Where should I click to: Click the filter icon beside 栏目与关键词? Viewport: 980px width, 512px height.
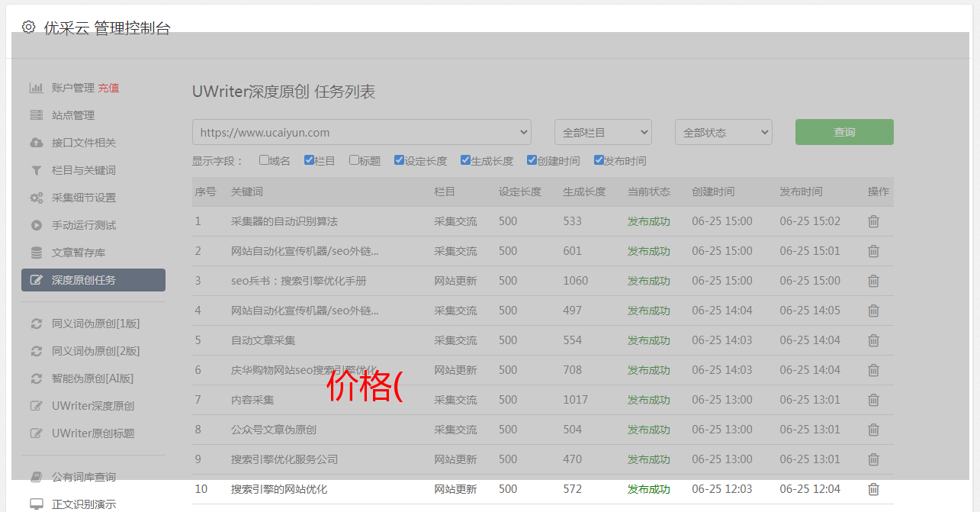[36, 170]
